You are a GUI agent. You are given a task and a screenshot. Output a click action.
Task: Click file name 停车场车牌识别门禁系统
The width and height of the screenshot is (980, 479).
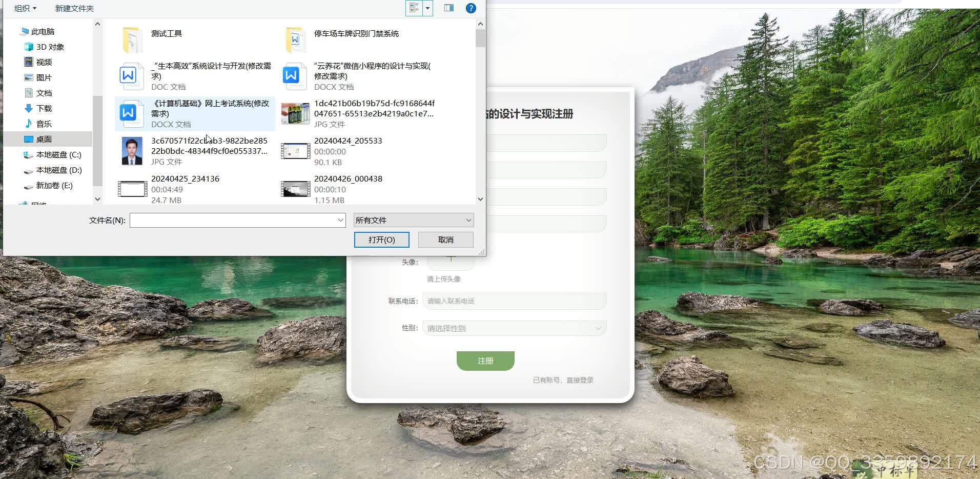pyautogui.click(x=356, y=33)
